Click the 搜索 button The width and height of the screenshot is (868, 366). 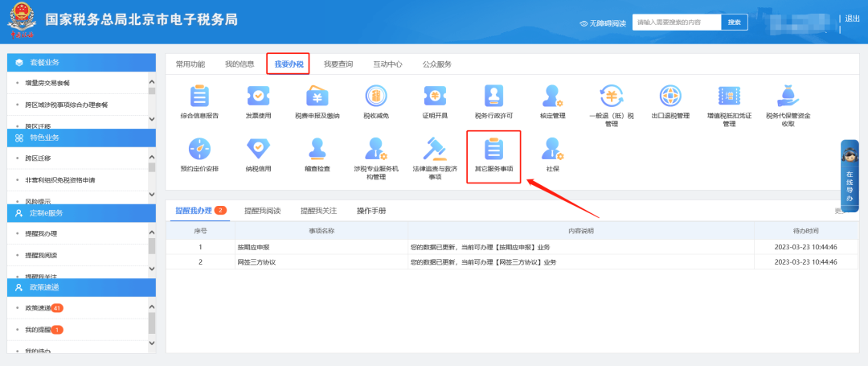coord(734,23)
